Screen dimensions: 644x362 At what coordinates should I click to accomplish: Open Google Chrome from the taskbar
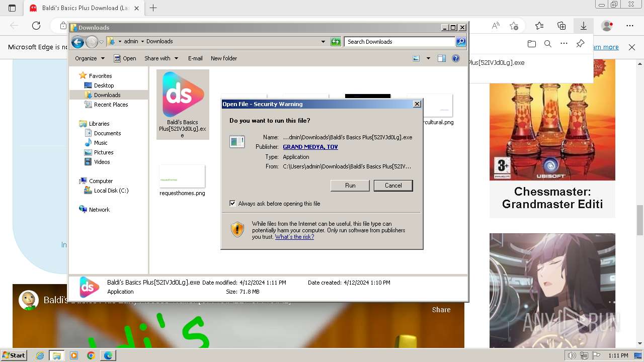pyautogui.click(x=91, y=355)
